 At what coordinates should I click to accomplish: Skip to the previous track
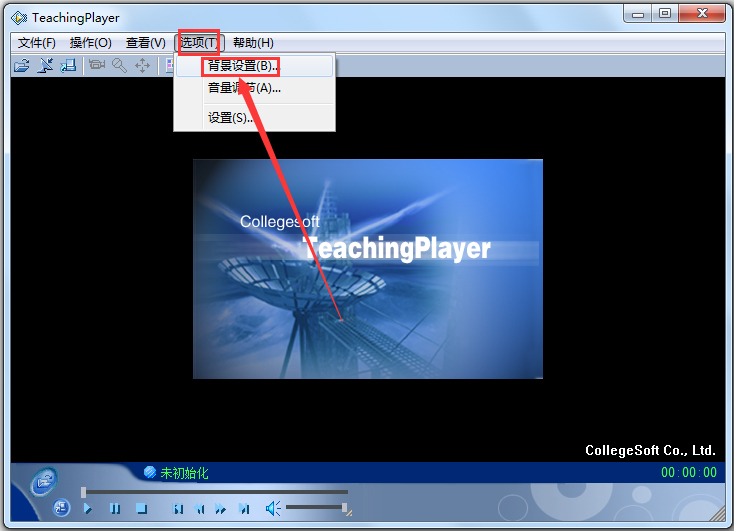178,508
